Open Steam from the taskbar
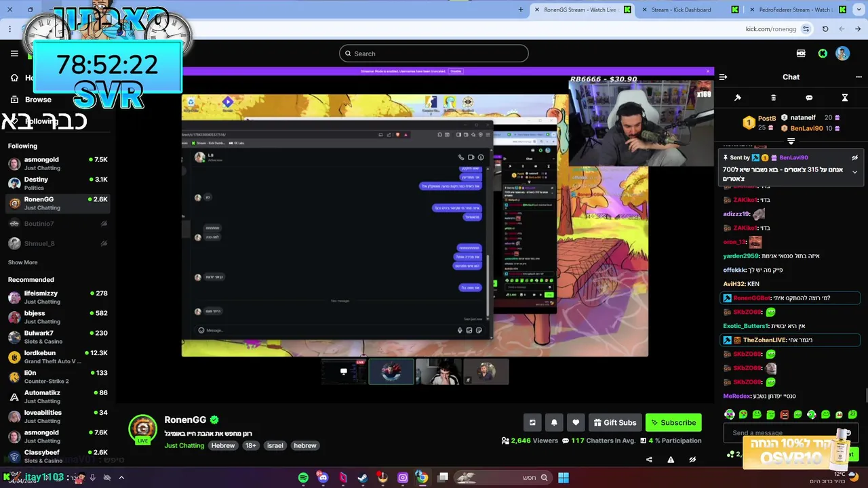 (x=363, y=478)
